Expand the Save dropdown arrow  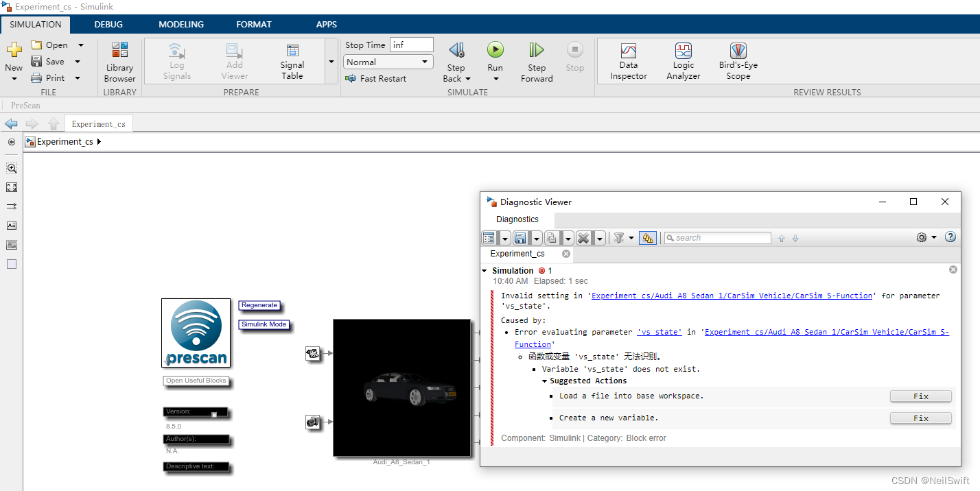(x=78, y=62)
